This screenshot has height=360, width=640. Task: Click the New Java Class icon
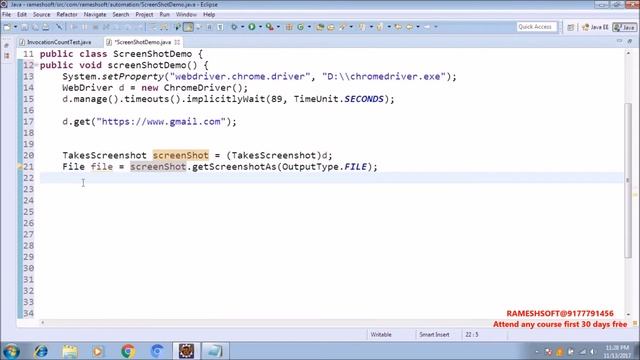300,27
